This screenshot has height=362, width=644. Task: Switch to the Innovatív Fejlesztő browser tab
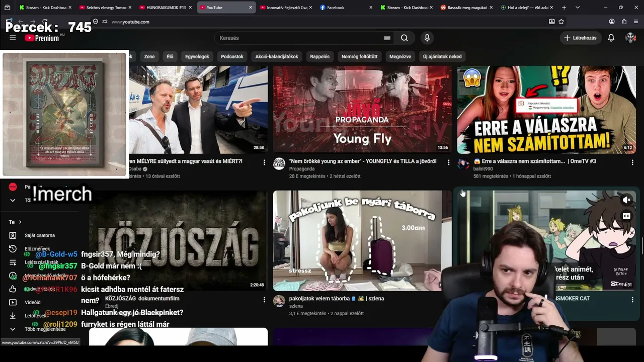point(287,8)
